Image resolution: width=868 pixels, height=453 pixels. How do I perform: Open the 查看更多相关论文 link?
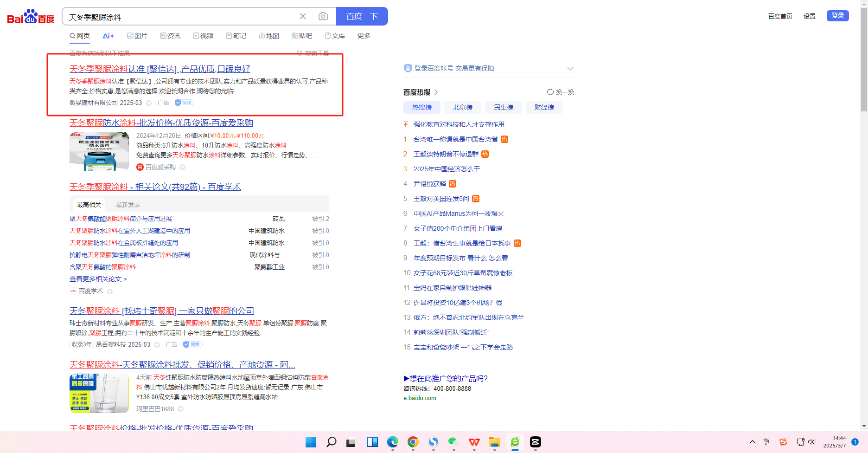click(x=98, y=279)
